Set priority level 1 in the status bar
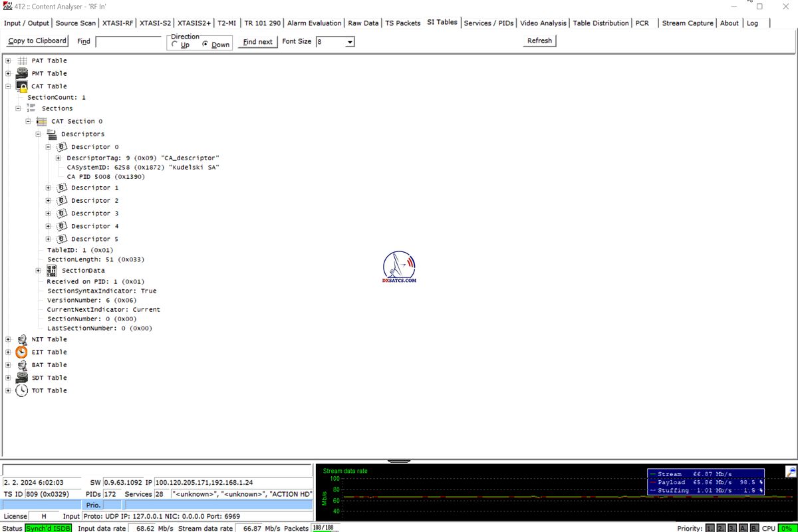 coord(710,528)
